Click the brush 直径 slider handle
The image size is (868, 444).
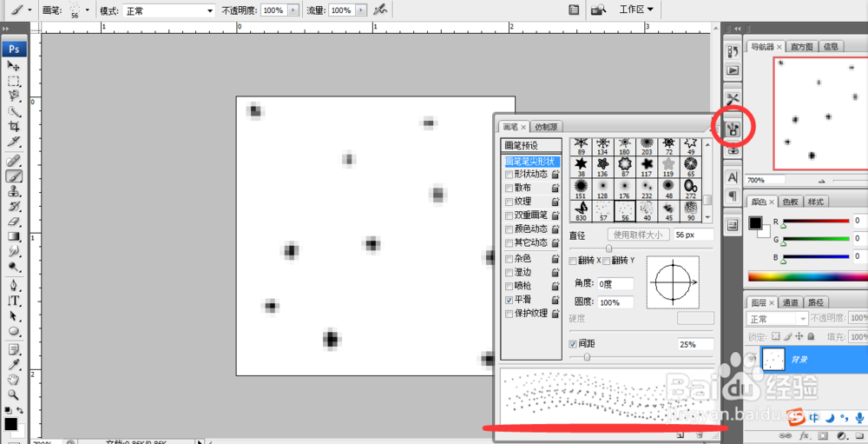point(609,249)
